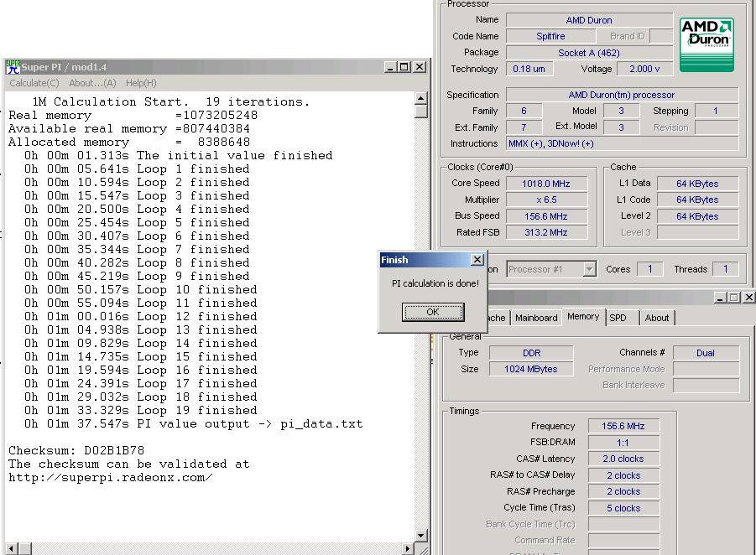Screen dimensions: 756x555
Task: Click the 'Real memory =1073205248' line
Action: point(133,115)
